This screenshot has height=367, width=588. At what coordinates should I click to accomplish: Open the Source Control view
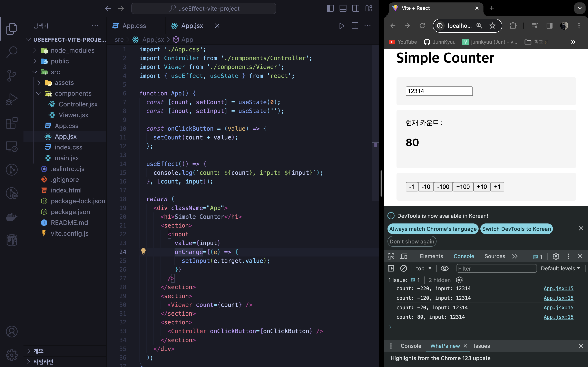click(12, 76)
